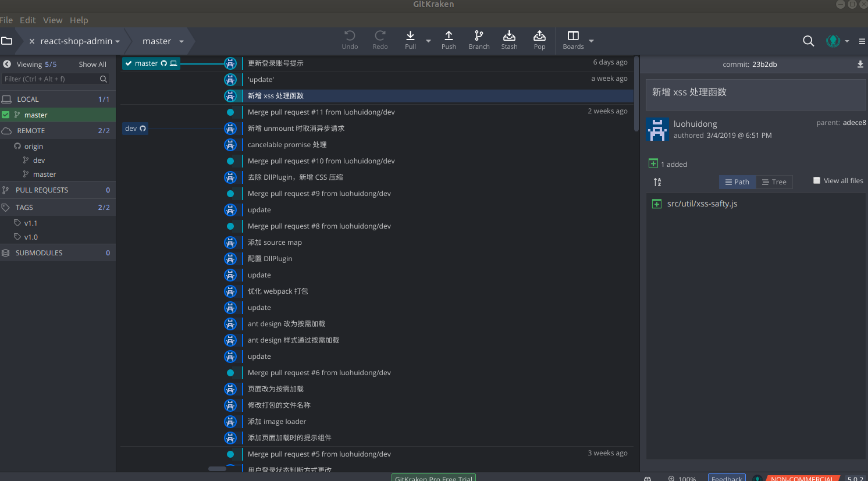Click the origin remote GitHub icon
This screenshot has width=868, height=481.
(17, 146)
